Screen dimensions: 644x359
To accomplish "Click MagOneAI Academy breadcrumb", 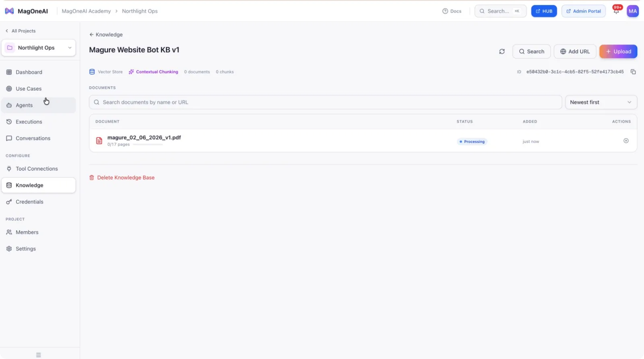I will click(x=86, y=11).
